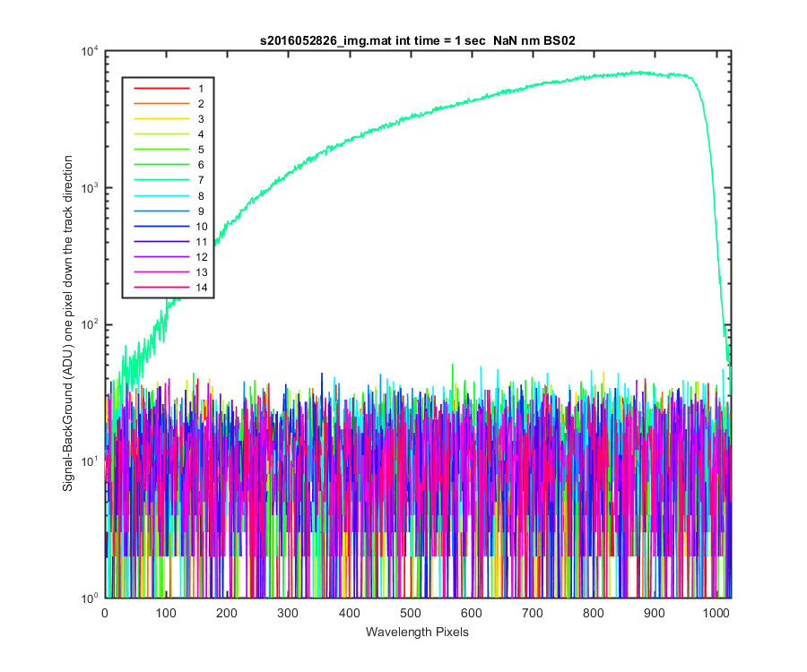Click legend label '13'
807x672 pixels.
point(201,272)
